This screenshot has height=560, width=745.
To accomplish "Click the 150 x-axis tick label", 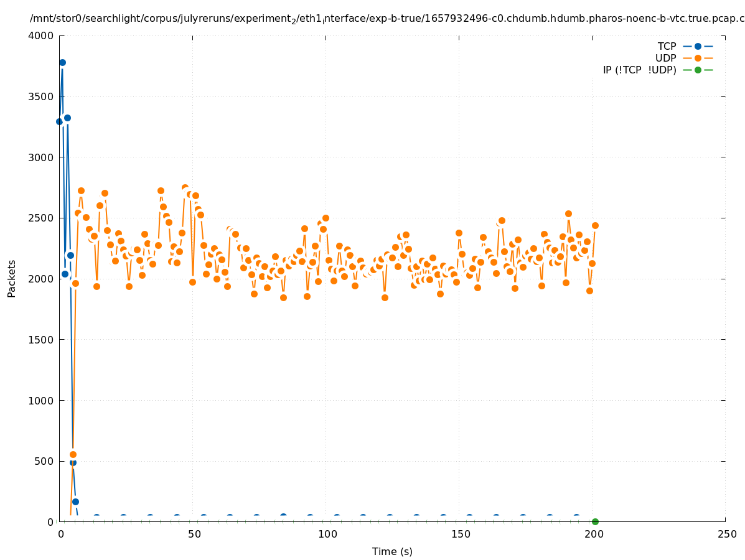I will [459, 534].
